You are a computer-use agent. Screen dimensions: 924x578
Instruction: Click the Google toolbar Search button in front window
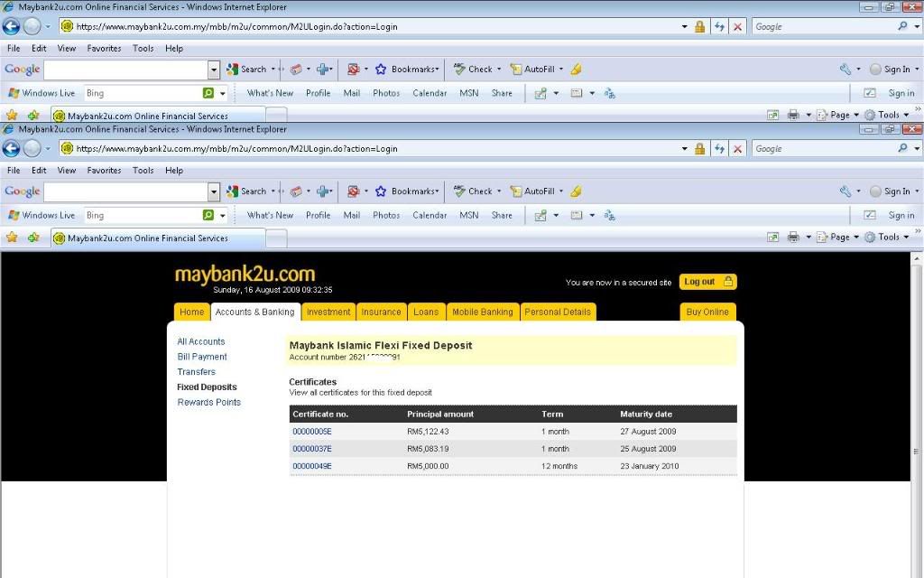[247, 191]
